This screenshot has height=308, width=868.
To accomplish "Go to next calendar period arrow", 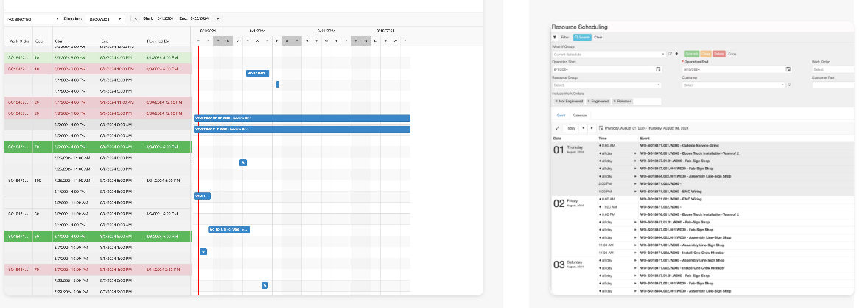I will [x=591, y=128].
